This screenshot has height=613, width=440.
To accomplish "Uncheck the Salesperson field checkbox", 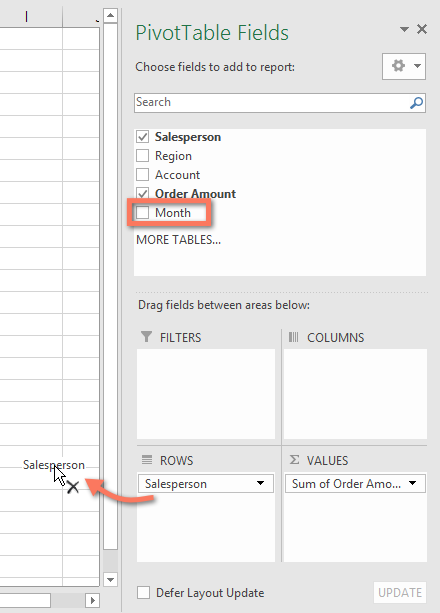I will coord(142,137).
